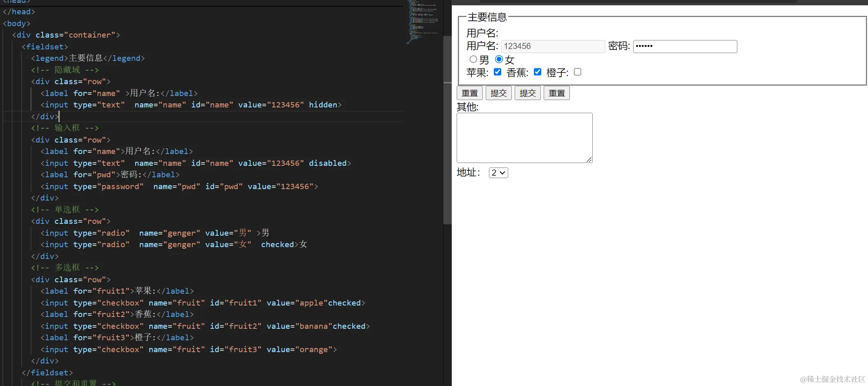Click the label for="fruit2" code line
The image size is (868, 386).
pos(117,314)
